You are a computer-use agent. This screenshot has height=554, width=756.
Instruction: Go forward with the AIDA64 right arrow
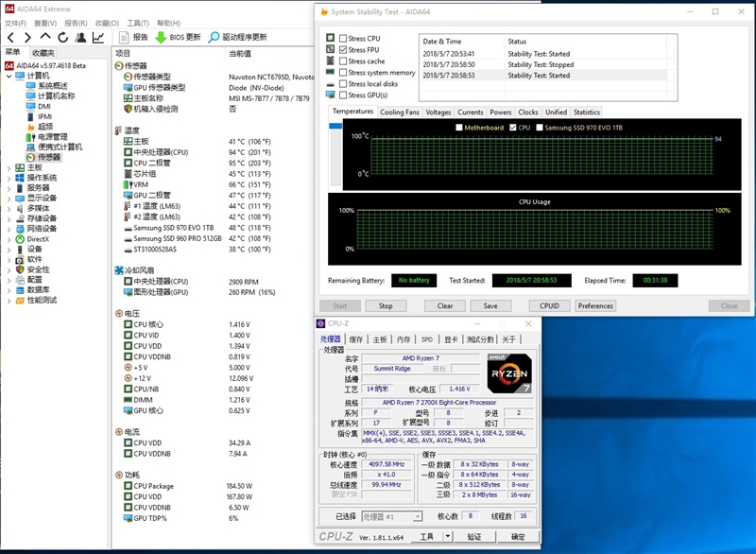[27, 37]
